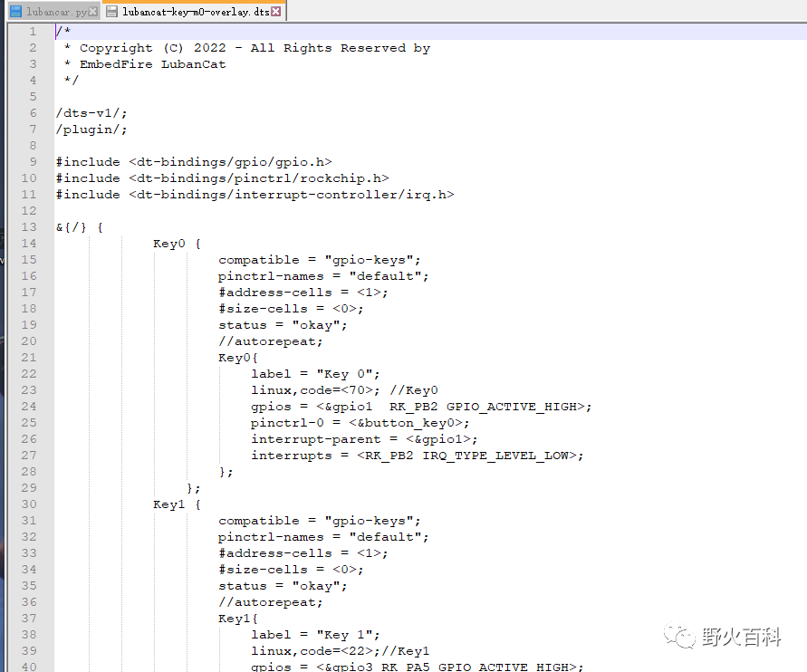Switch to the lubancar.py tab
Screen dimensions: 807x672
coord(53,11)
